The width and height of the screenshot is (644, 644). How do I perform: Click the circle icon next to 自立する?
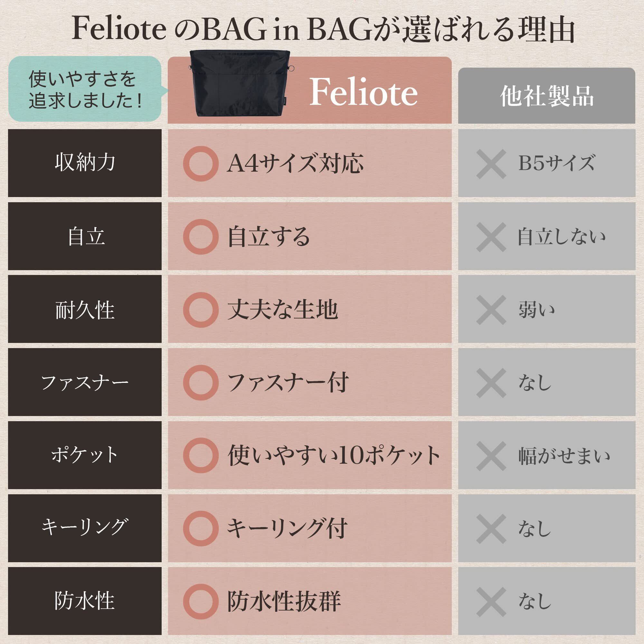(x=201, y=237)
